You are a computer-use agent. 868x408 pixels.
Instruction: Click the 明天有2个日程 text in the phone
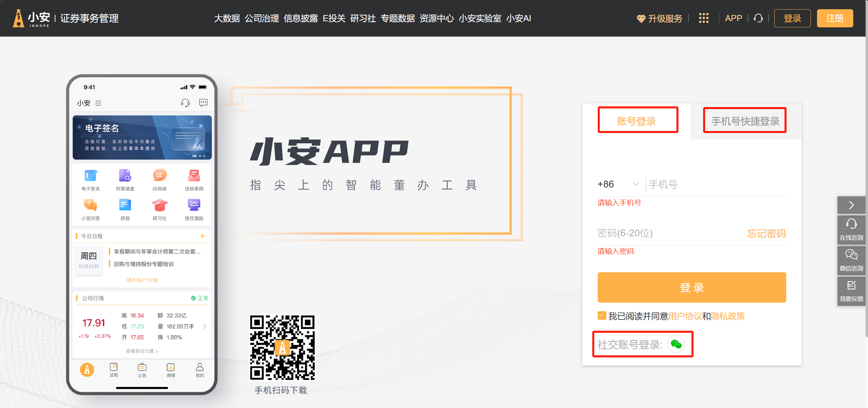click(142, 280)
